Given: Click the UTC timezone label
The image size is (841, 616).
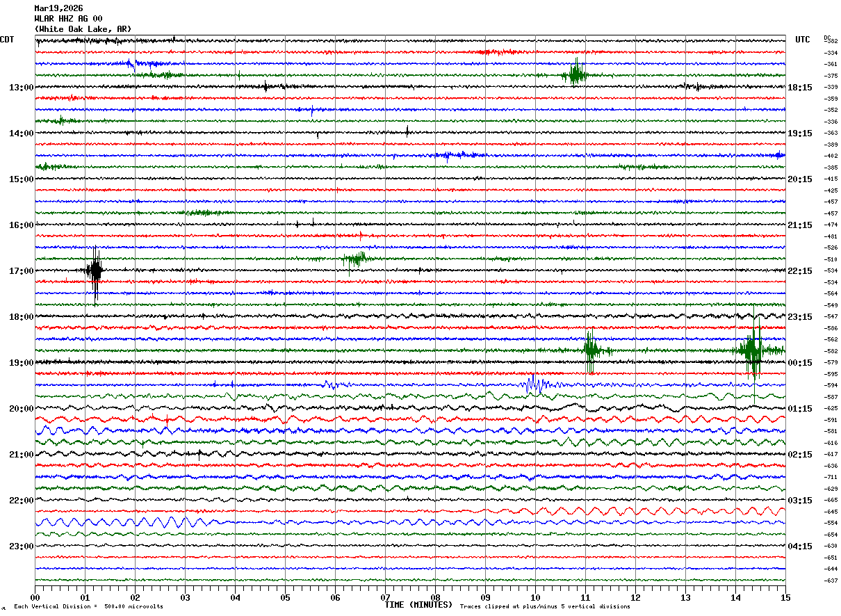Looking at the screenshot, I should click(x=803, y=40).
